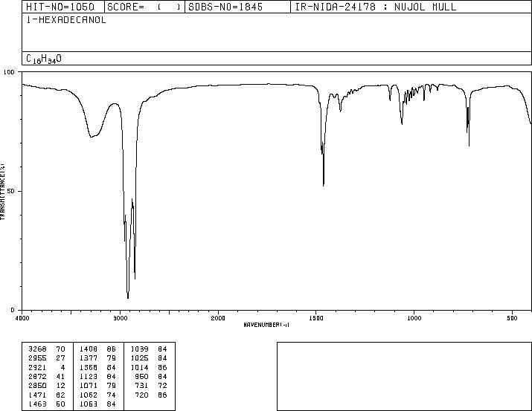The image size is (532, 411).
Task: Click the WAVENUMBER axis title
Action: (x=266, y=325)
